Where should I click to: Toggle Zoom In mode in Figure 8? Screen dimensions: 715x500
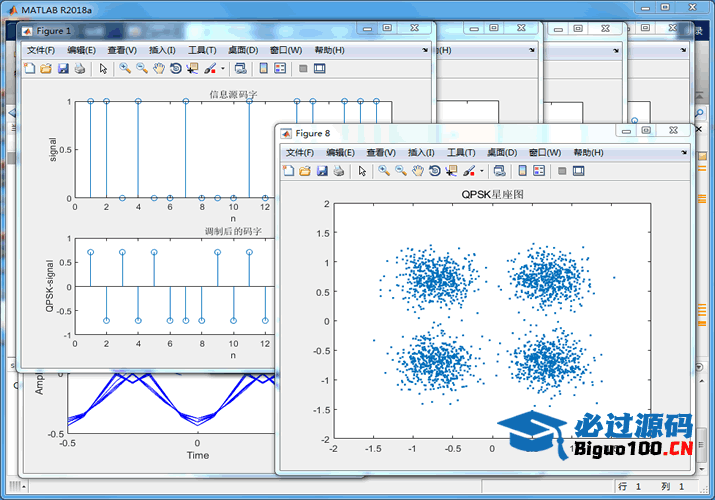click(x=384, y=171)
